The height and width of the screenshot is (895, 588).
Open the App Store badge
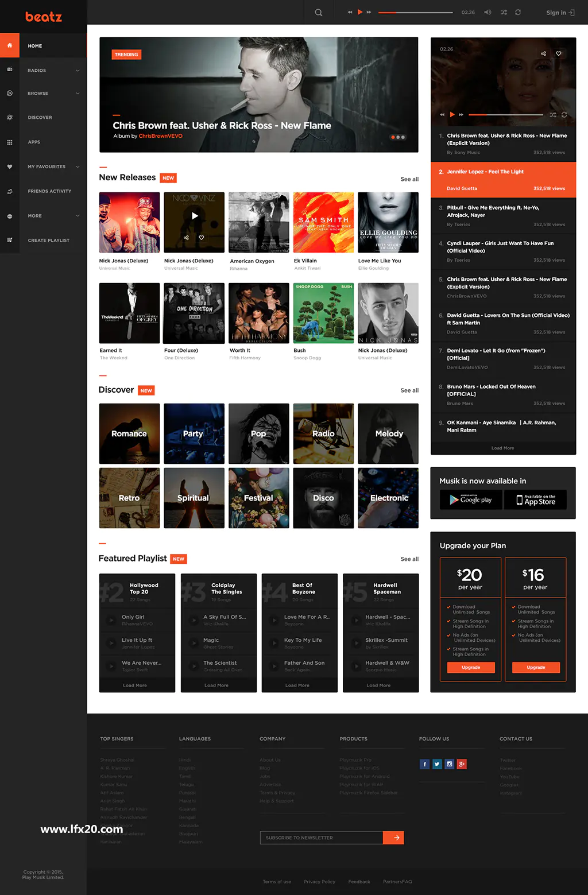point(536,499)
